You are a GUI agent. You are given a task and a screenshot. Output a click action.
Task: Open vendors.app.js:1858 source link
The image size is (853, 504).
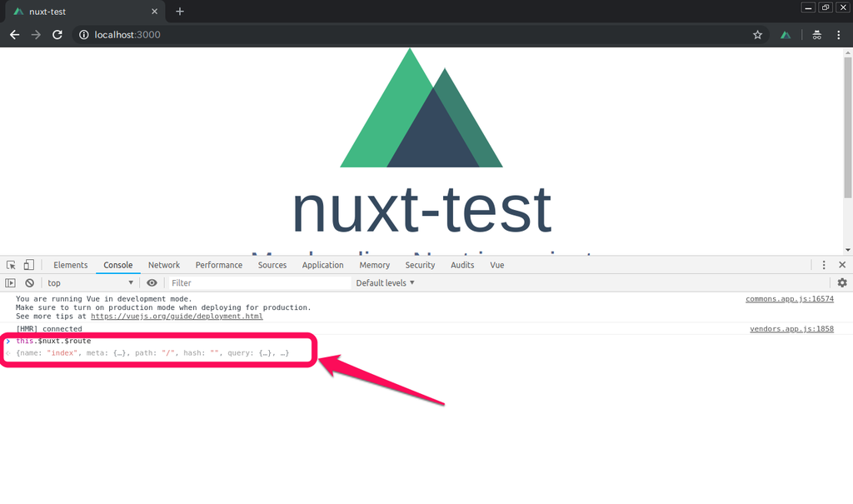point(791,329)
